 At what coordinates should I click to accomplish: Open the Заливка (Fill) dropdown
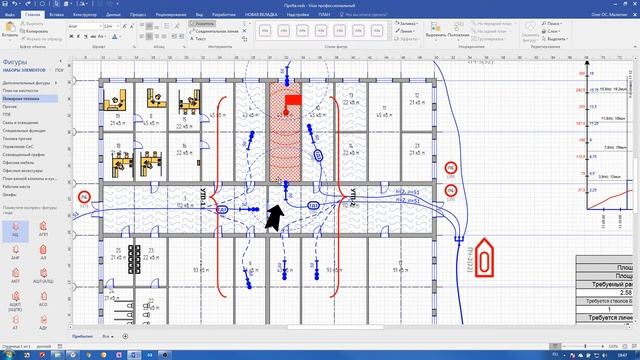[x=406, y=24]
